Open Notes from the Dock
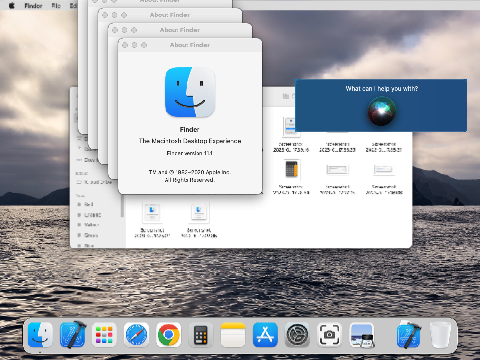Screen dimensions: 480x360 (233, 334)
